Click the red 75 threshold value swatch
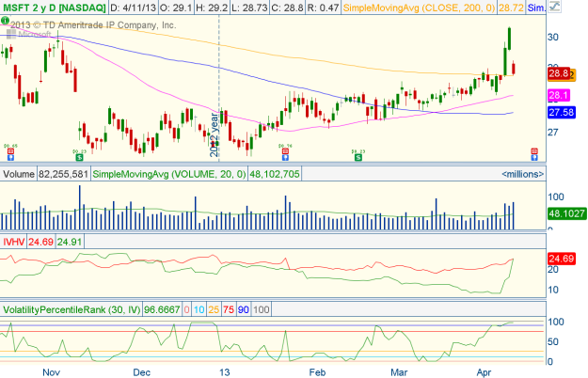The height and width of the screenshot is (378, 588). click(228, 309)
